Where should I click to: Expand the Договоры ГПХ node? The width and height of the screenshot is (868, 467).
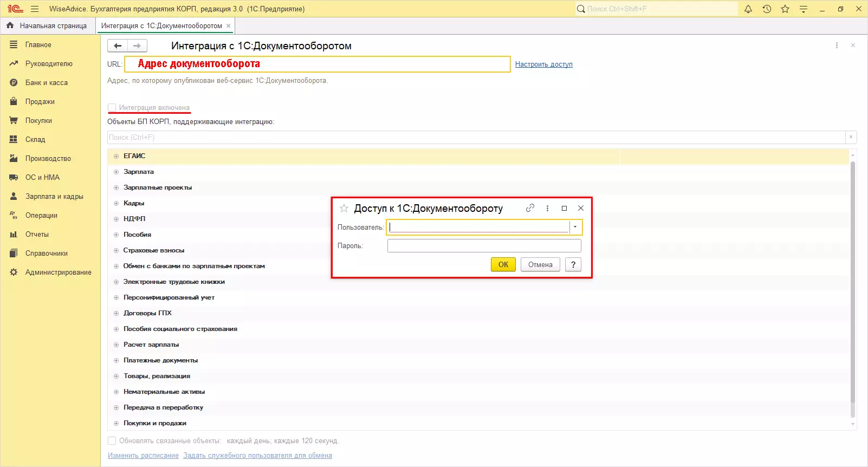pyautogui.click(x=116, y=313)
